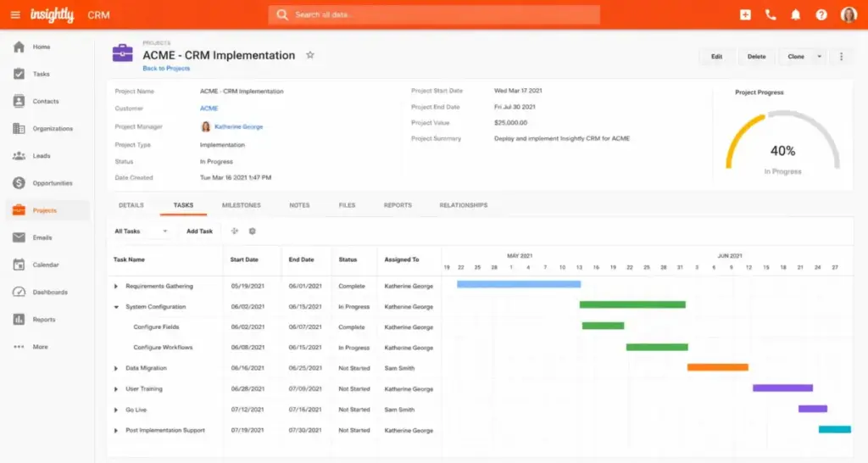Expand the User Training task
This screenshot has width=868, height=463.
(115, 389)
